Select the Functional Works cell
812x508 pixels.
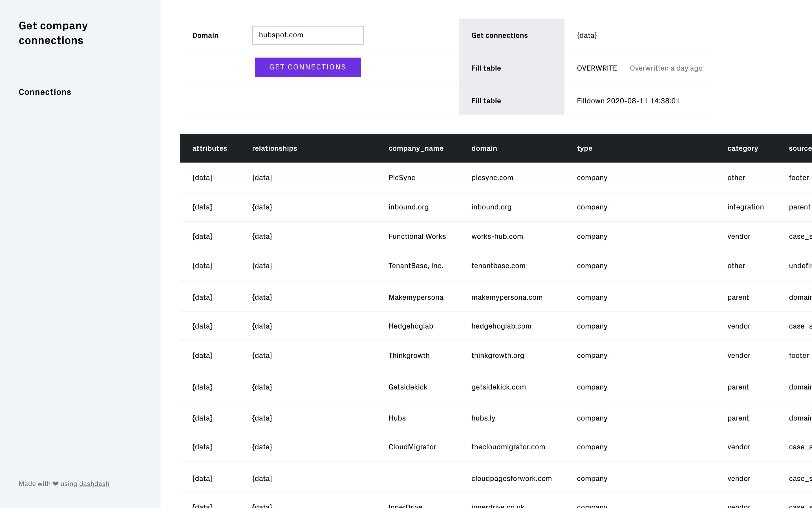click(x=417, y=237)
